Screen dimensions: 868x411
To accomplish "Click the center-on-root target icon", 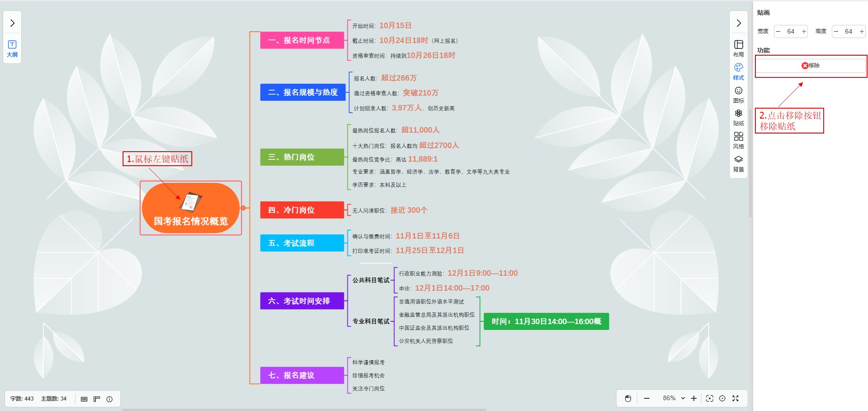I will (722, 398).
